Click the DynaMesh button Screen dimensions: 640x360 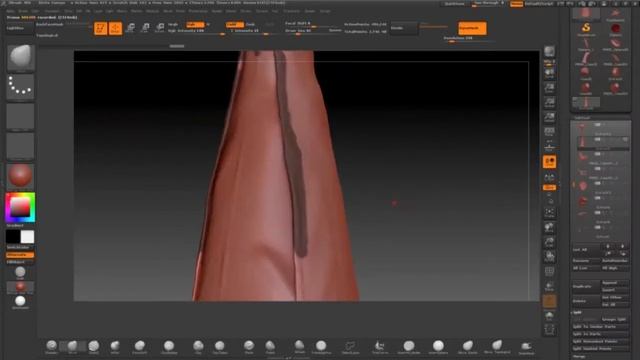472,28
